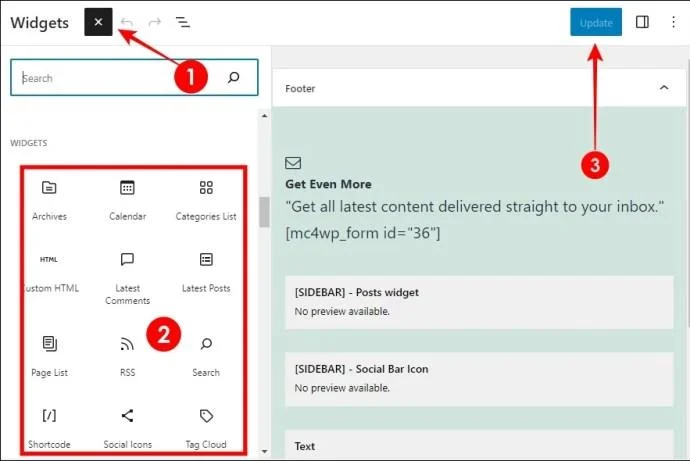Image resolution: width=690 pixels, height=461 pixels.
Task: Select the Get Even More heading
Action: (x=328, y=184)
